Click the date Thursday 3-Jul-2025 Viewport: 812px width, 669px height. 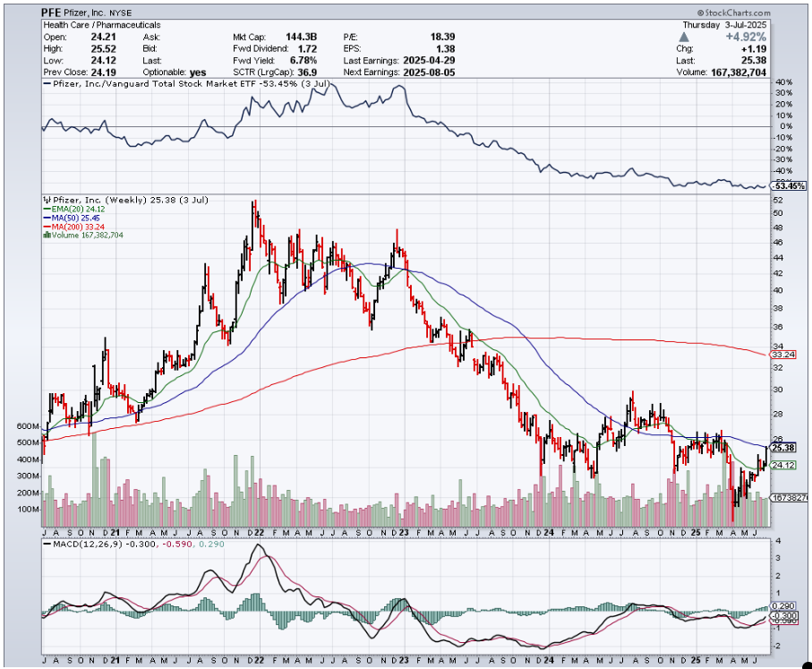[724, 25]
